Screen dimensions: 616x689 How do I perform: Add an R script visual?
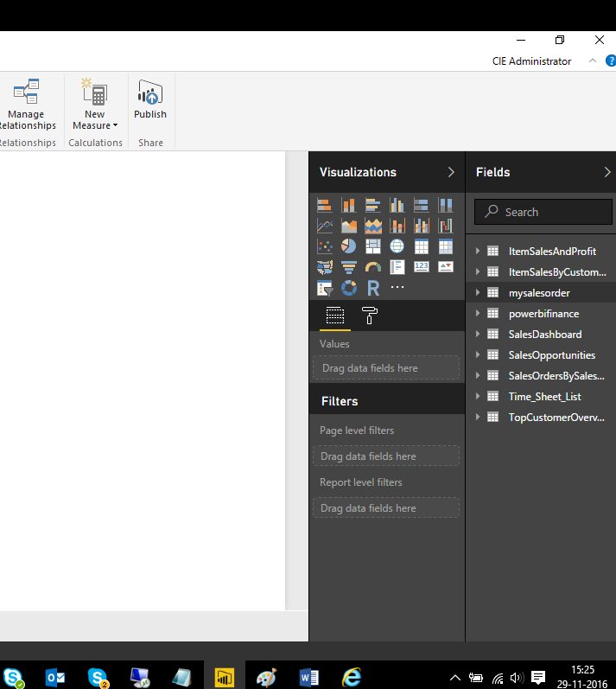click(x=373, y=288)
